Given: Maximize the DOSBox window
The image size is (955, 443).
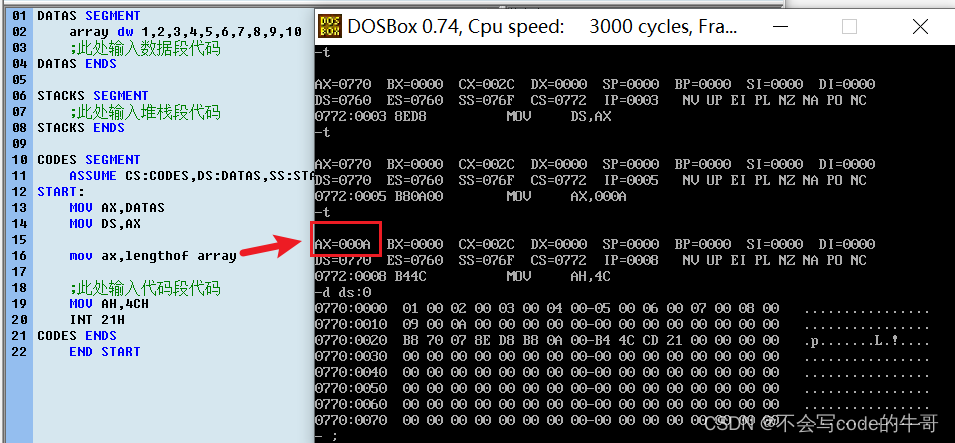Looking at the screenshot, I should [849, 26].
